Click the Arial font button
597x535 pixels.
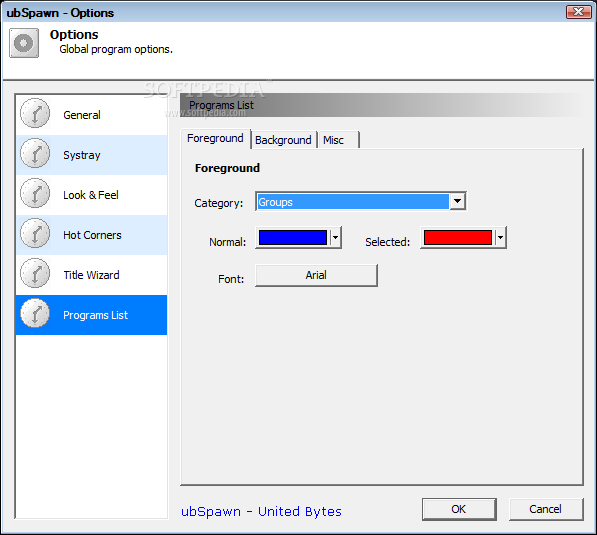click(316, 275)
